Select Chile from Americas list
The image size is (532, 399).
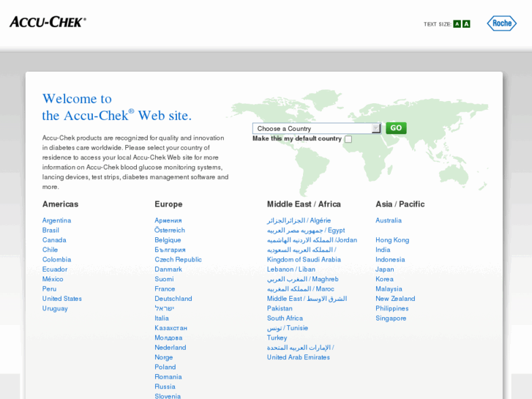(x=50, y=250)
